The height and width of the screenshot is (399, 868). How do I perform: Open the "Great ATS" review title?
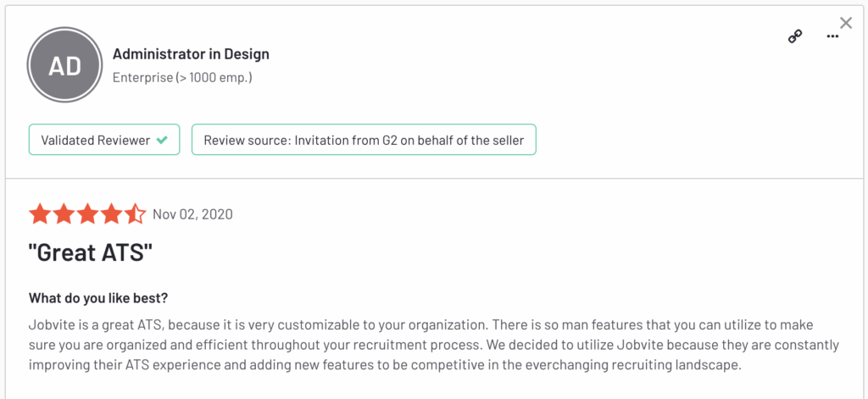(x=90, y=253)
